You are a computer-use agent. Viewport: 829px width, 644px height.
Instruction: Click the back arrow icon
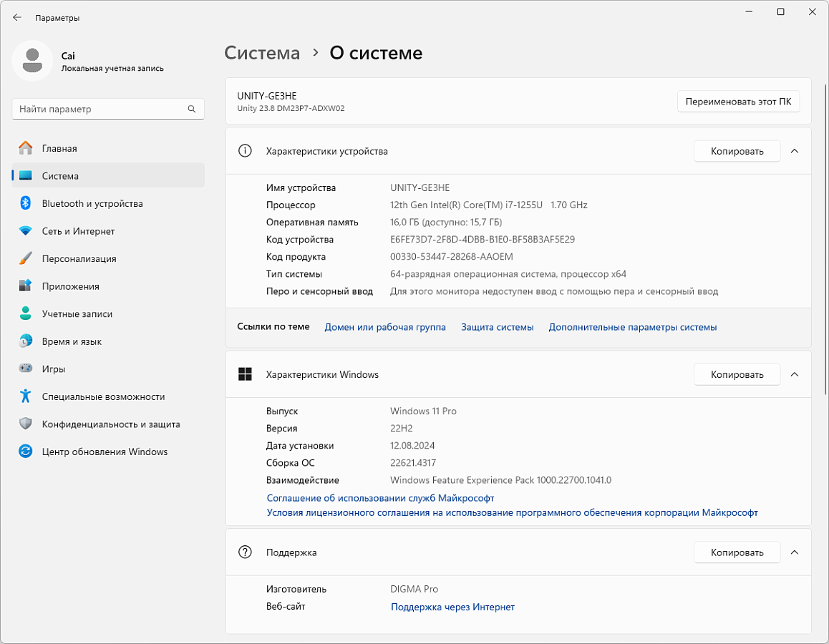tap(17, 17)
